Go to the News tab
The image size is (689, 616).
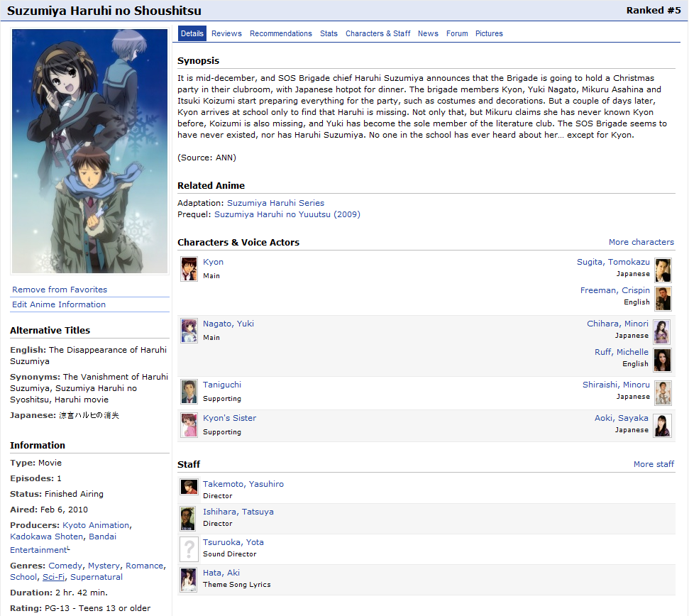point(428,33)
